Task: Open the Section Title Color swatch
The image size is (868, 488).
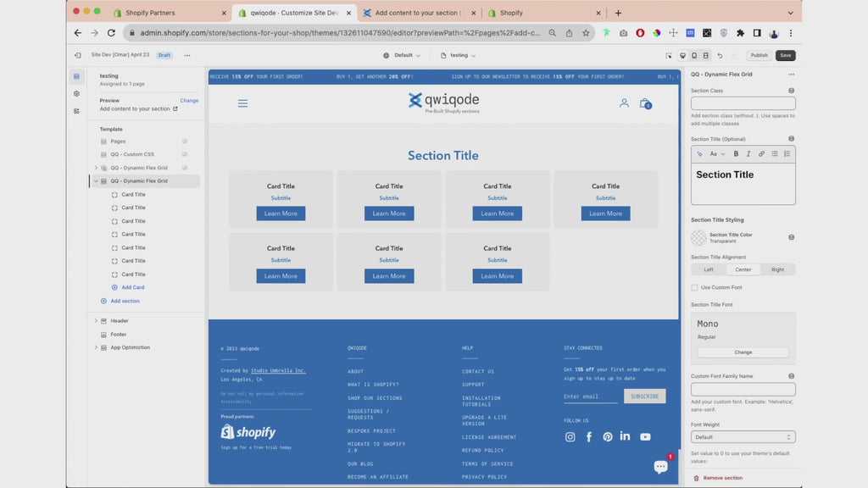Action: pos(698,238)
